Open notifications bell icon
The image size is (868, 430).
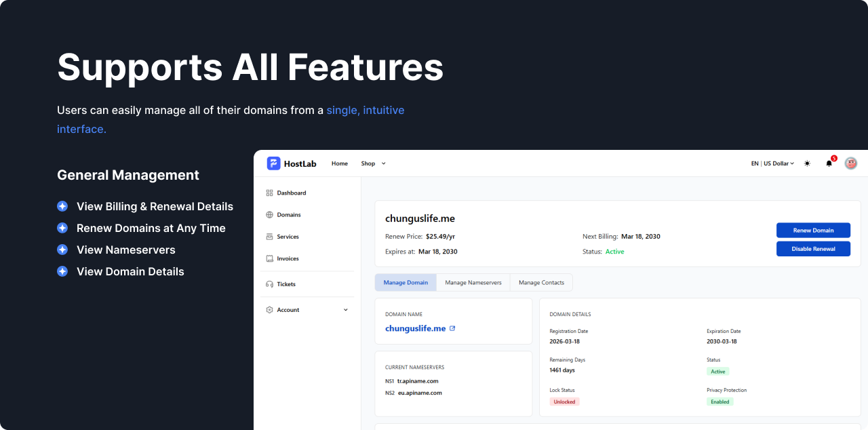click(x=829, y=163)
